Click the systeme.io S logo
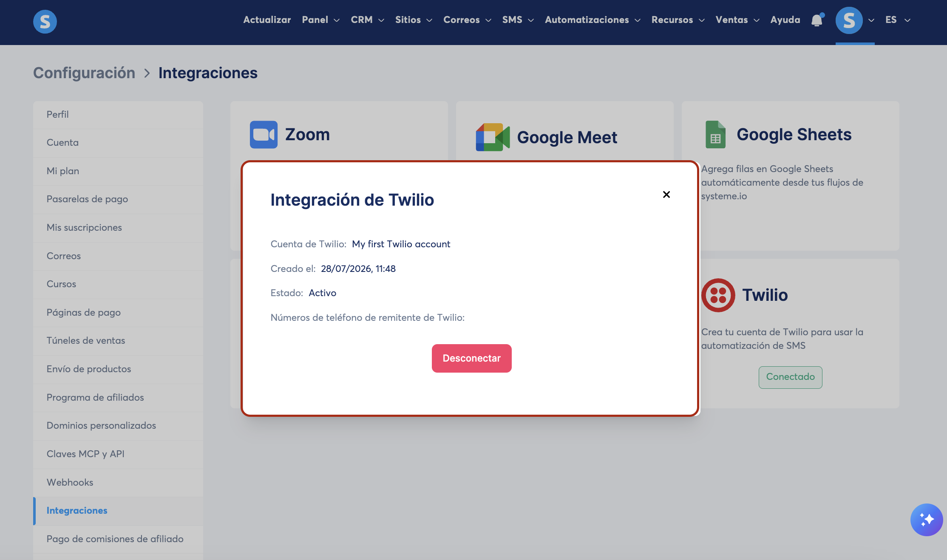The height and width of the screenshot is (560, 947). [45, 21]
